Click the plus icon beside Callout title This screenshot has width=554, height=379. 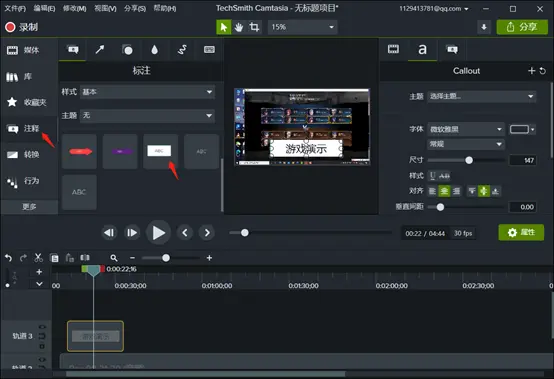coord(531,71)
